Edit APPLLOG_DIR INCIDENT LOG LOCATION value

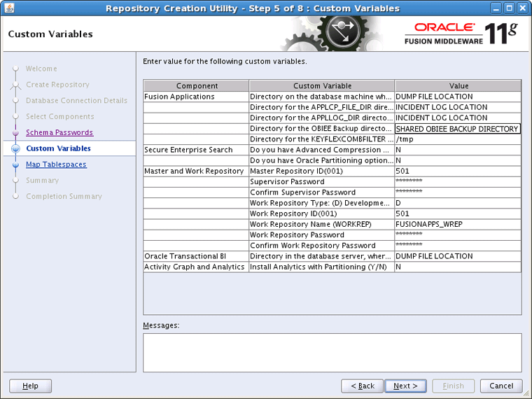click(458, 118)
